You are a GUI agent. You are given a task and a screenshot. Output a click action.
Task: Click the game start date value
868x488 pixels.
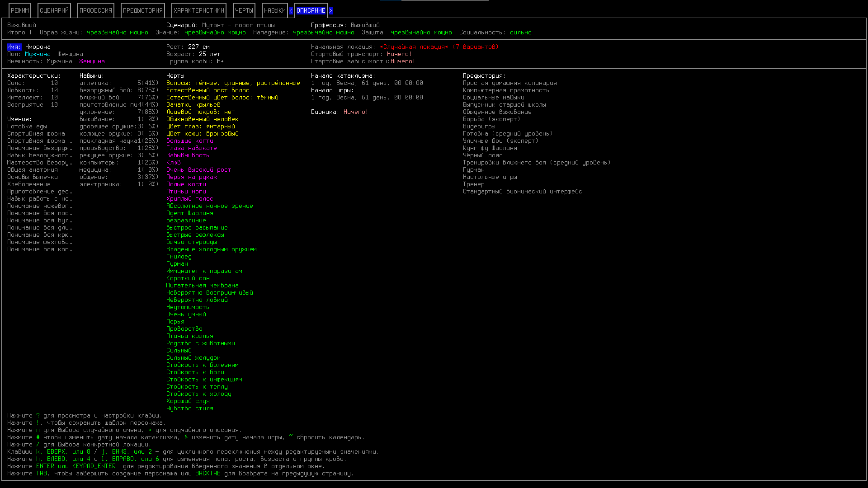point(367,98)
